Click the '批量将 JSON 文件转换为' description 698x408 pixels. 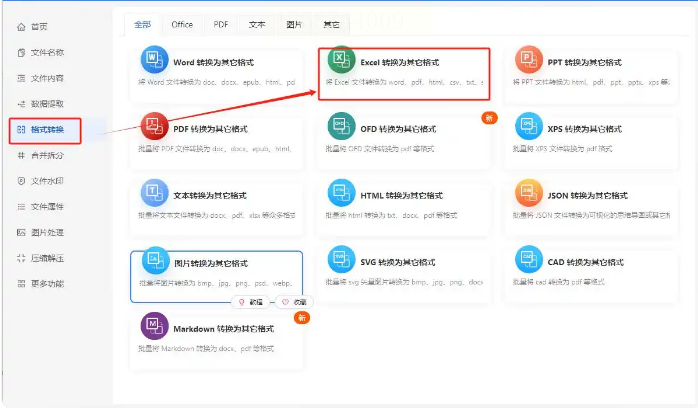(x=591, y=215)
